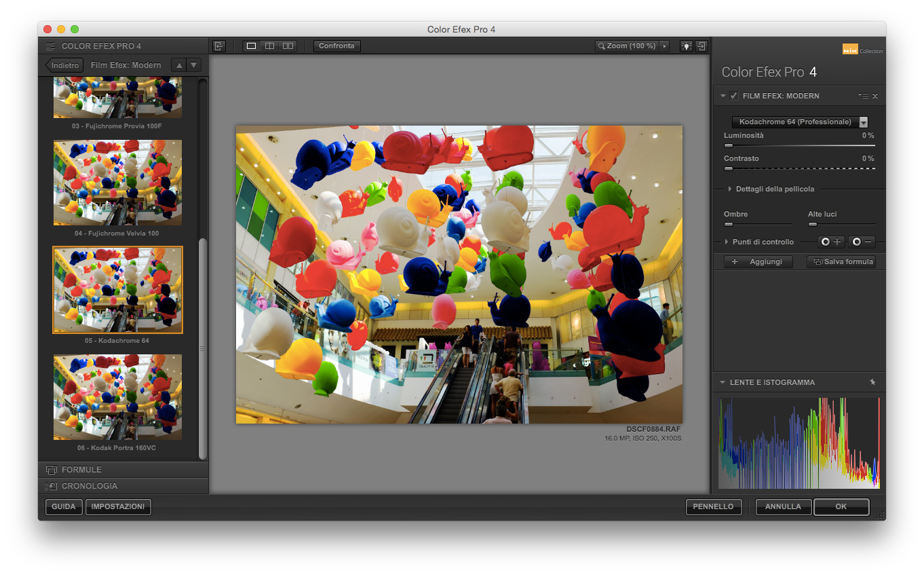924x575 pixels.
Task: Open the Kodachrome 64 (Professionale) dropdown
Action: [799, 122]
